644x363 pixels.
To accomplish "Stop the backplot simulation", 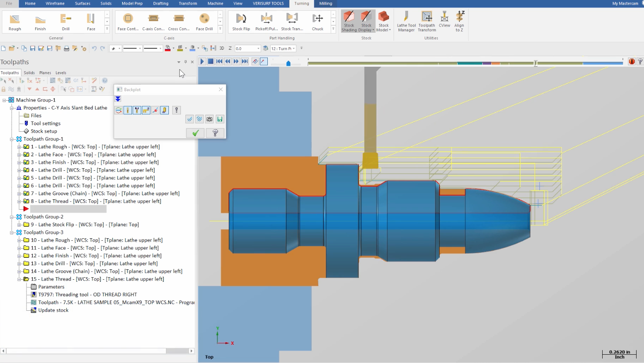I will [x=211, y=61].
